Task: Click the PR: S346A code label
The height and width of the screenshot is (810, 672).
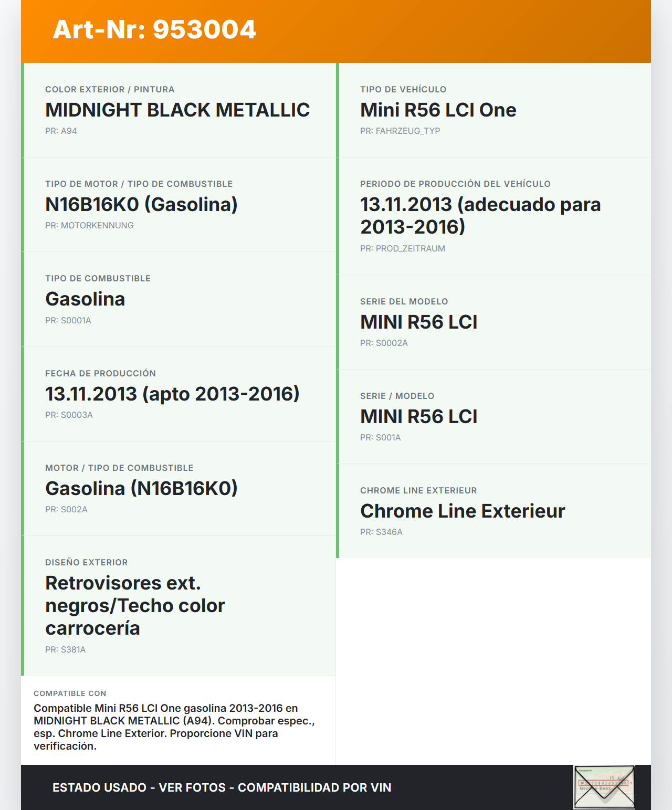Action: 381,532
